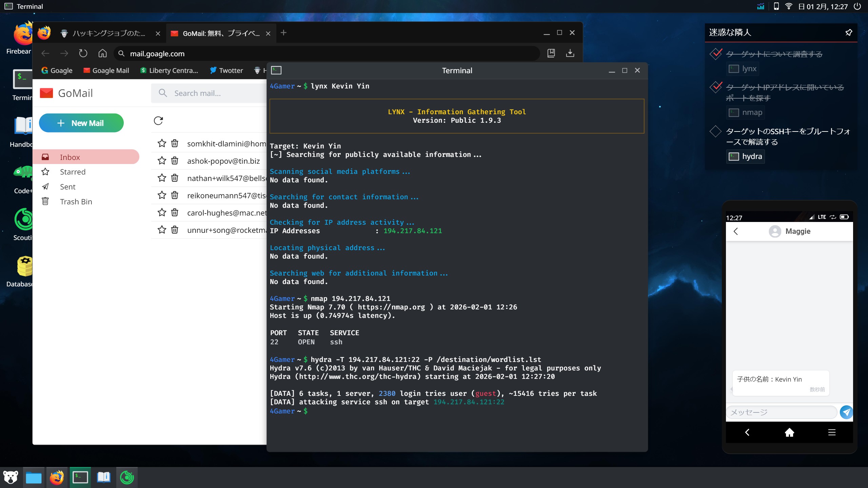This screenshot has height=488, width=868.
Task: Click the browser reload icon
Action: click(83, 54)
